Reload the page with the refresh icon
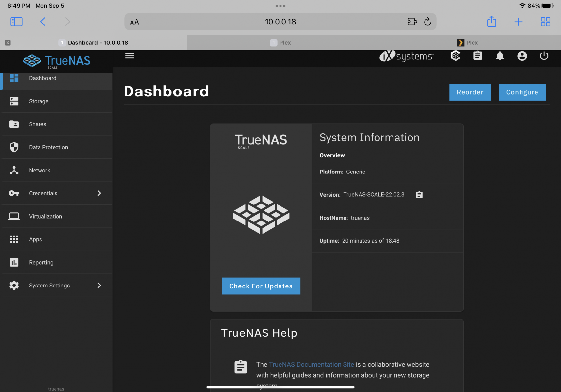The width and height of the screenshot is (561, 392). tap(427, 22)
